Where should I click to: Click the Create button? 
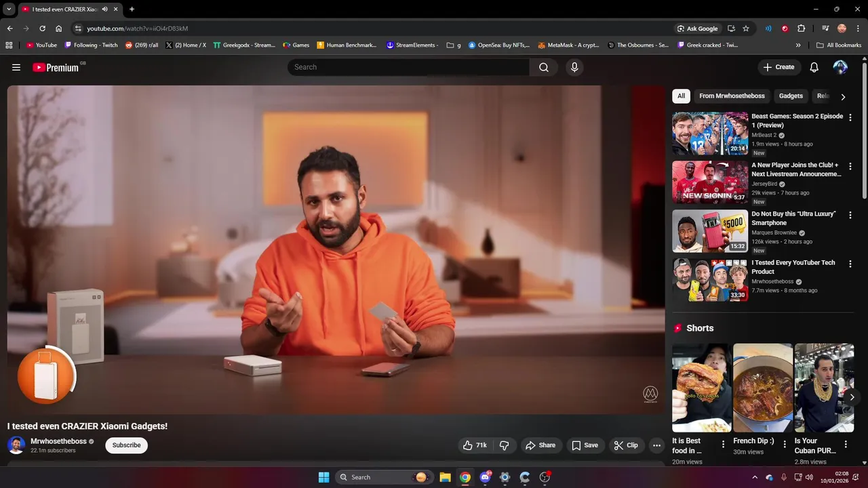778,67
